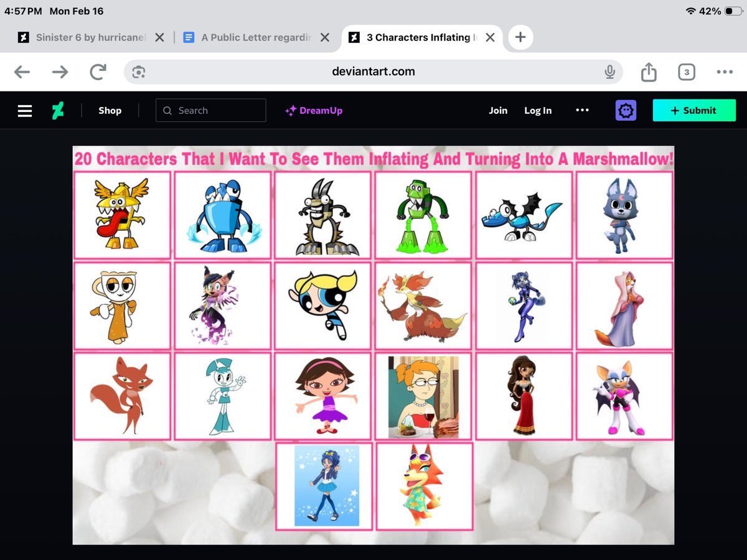
Task: Click the blue bat-winged Mixel thumbnail
Action: (524, 215)
